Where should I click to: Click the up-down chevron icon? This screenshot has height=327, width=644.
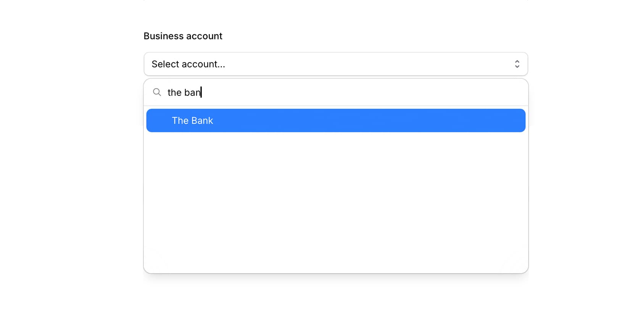(517, 64)
